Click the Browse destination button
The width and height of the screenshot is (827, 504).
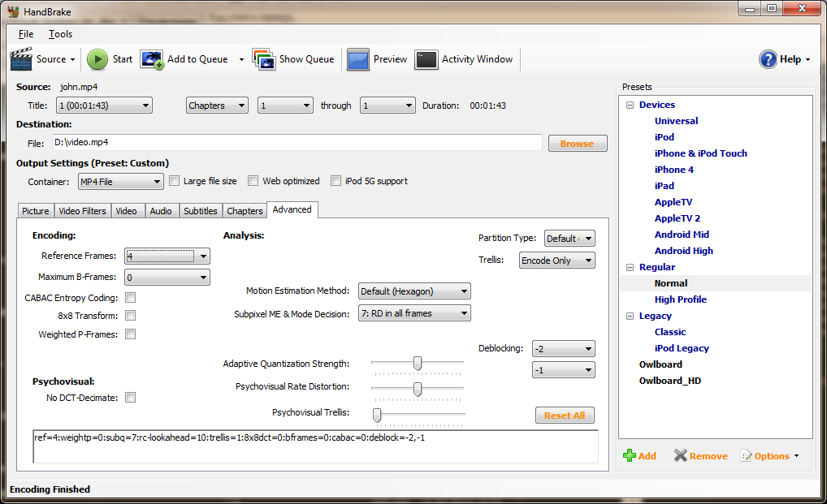577,144
